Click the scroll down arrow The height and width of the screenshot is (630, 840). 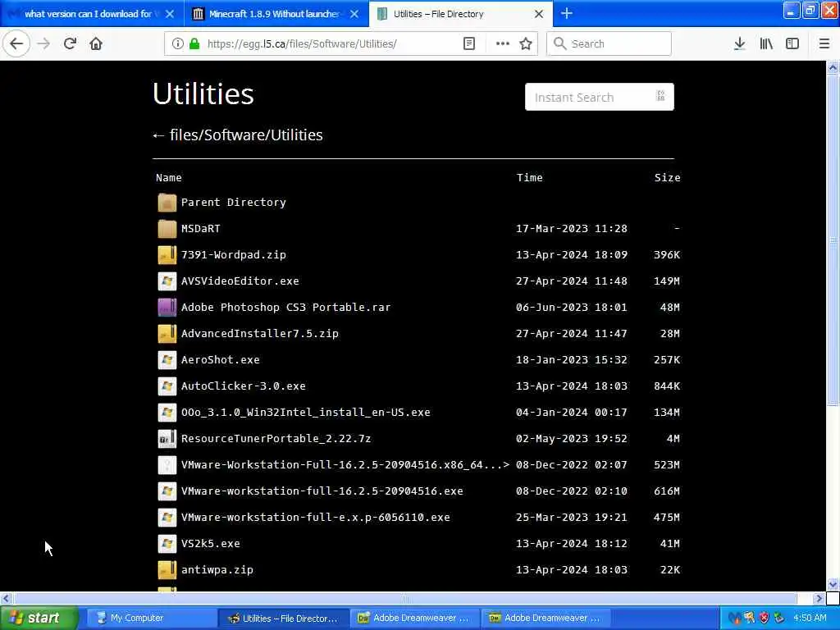tap(833, 584)
